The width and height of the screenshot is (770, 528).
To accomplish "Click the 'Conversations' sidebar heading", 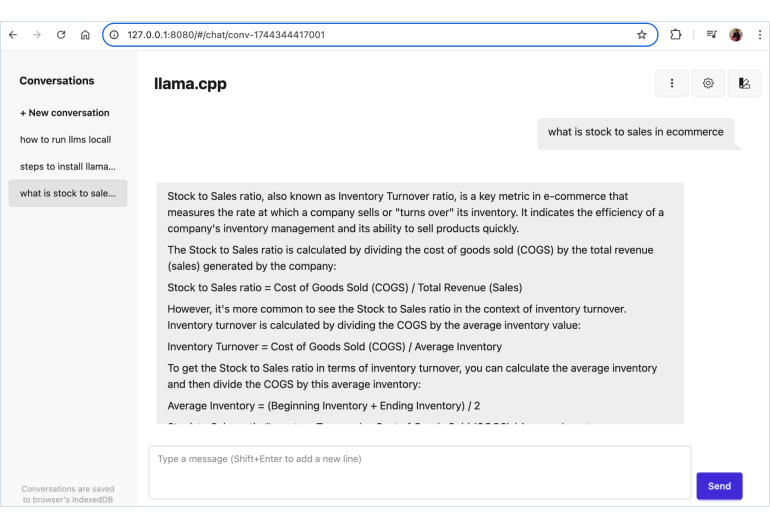I will [x=57, y=81].
